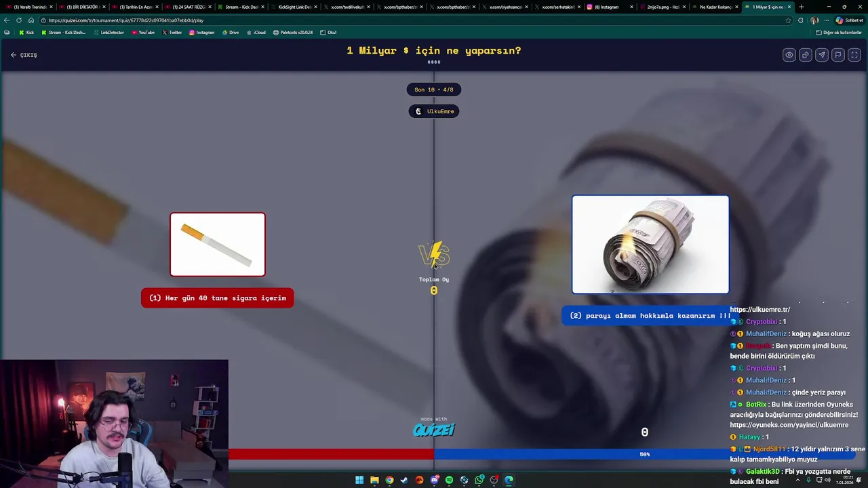Click the browser address bar URL
This screenshot has width=868, height=488.
[126, 20]
